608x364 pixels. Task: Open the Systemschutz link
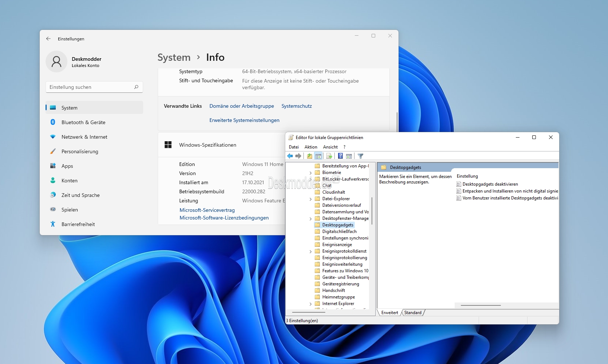[297, 106]
